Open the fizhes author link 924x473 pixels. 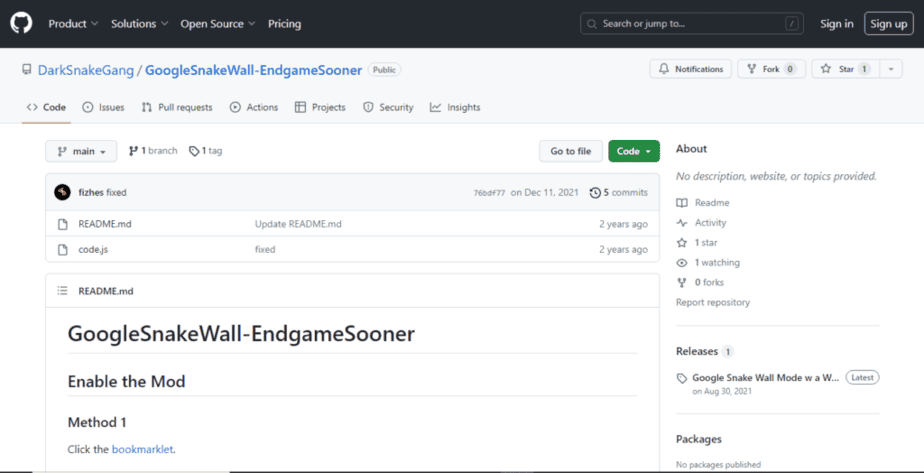[91, 193]
